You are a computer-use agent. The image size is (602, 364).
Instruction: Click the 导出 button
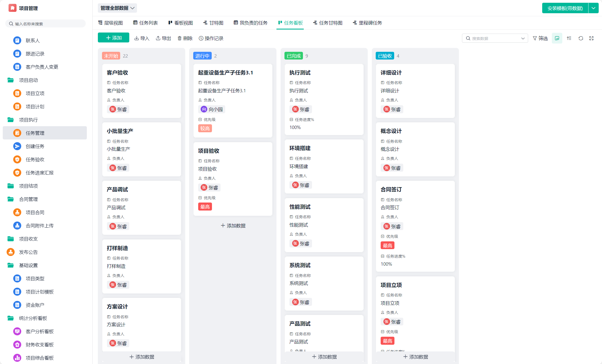click(x=163, y=38)
